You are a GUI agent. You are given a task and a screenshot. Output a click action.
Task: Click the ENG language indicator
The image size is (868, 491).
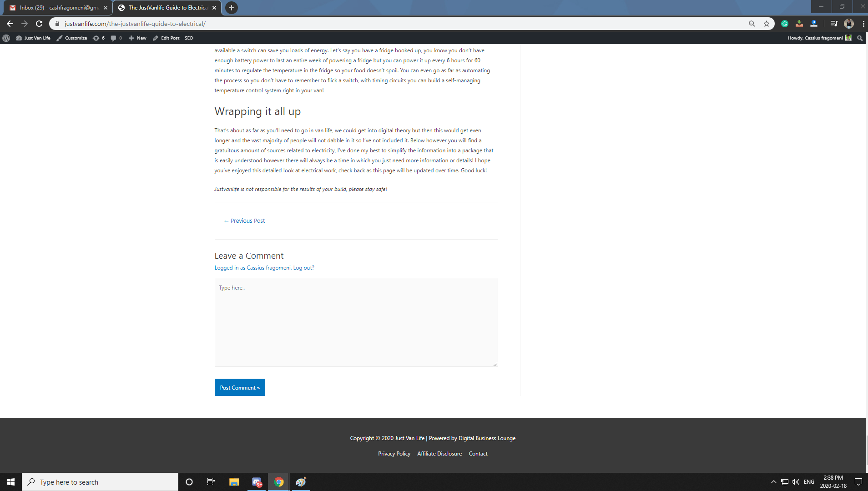[809, 482]
